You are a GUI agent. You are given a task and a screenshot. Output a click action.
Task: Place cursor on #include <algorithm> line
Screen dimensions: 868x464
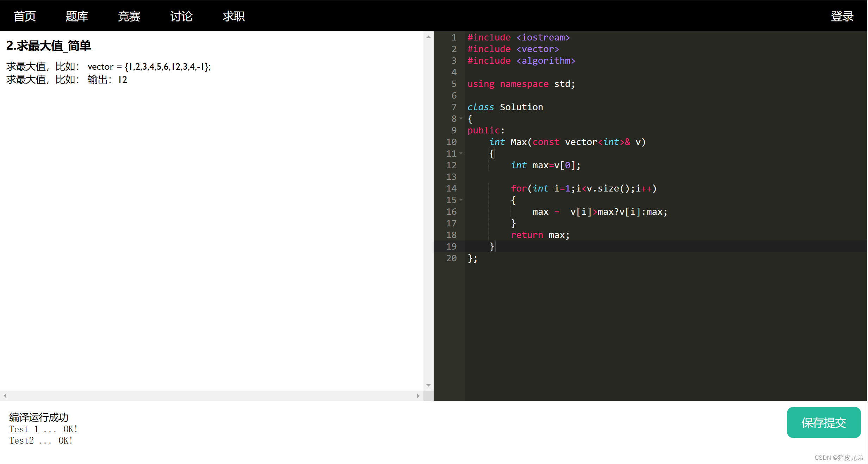(x=521, y=61)
